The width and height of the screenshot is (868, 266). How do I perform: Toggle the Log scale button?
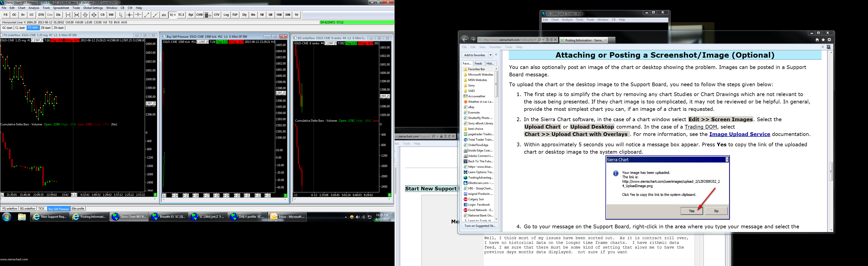pyautogui.click(x=226, y=15)
